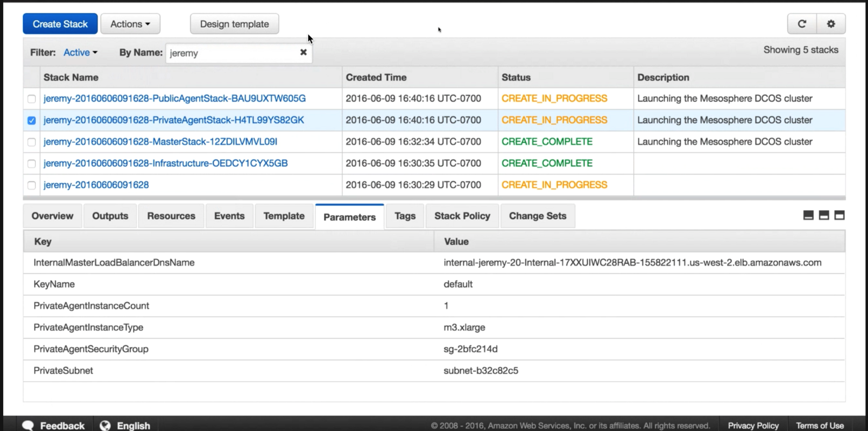Viewport: 868px width, 431px height.
Task: Tick the jeremy-2016060609 1628 root stack checkbox
Action: pos(31,185)
